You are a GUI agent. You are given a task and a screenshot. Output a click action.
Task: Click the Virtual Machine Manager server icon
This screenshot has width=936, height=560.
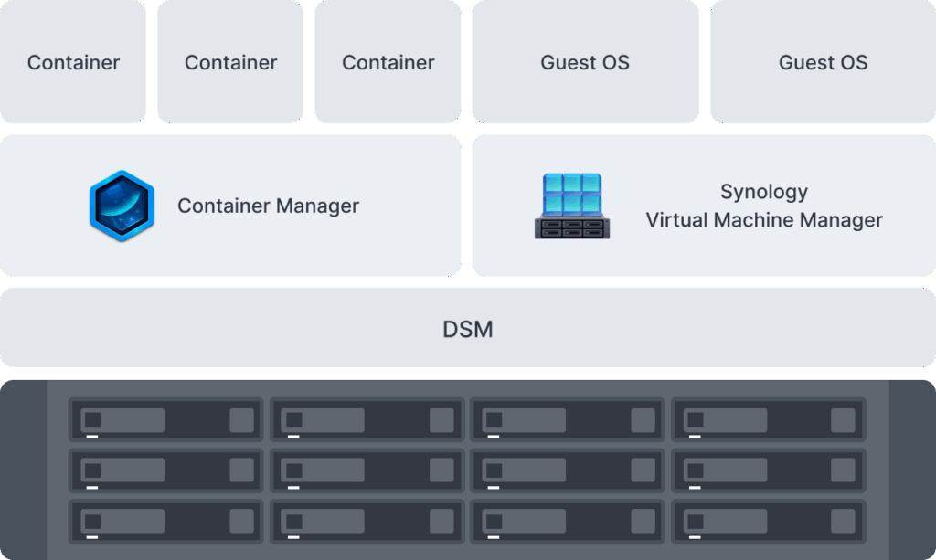pyautogui.click(x=572, y=206)
